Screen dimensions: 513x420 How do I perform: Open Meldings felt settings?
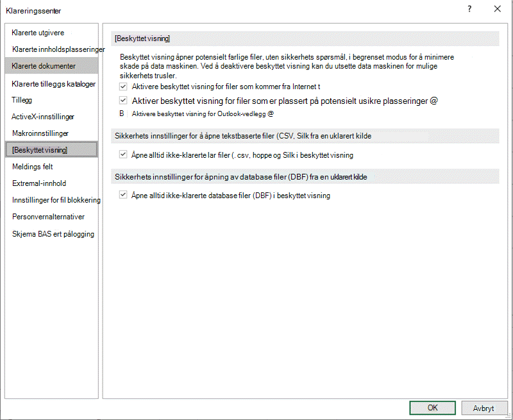[x=51, y=167]
